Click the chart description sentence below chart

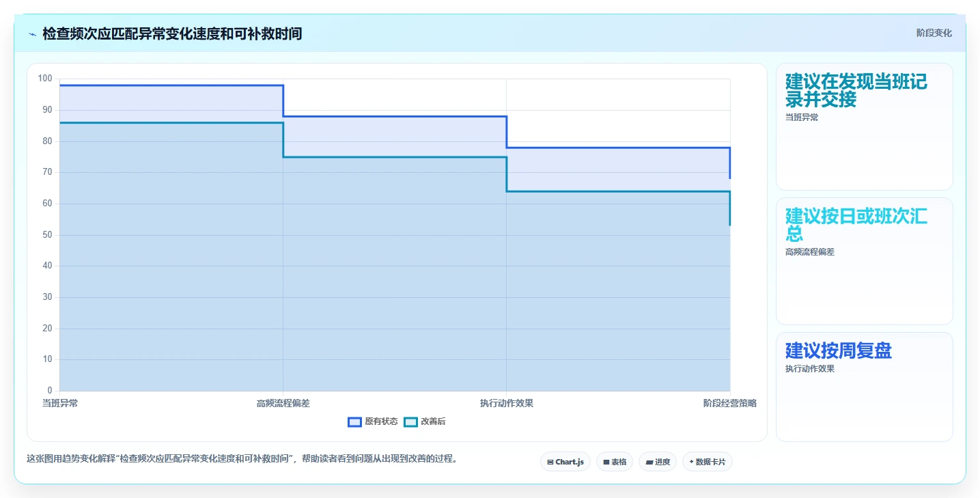pyautogui.click(x=242, y=459)
